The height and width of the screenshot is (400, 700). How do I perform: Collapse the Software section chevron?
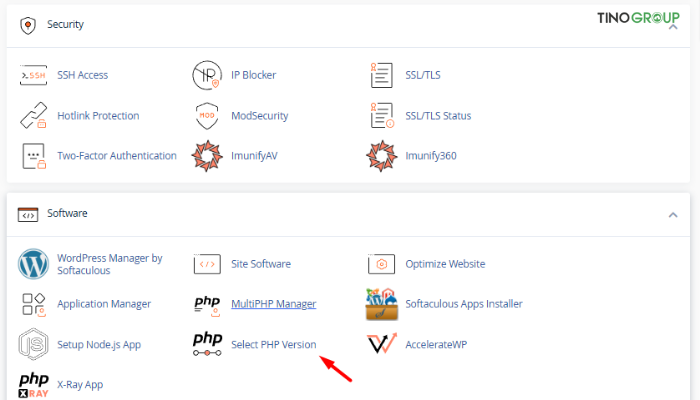coord(673,215)
